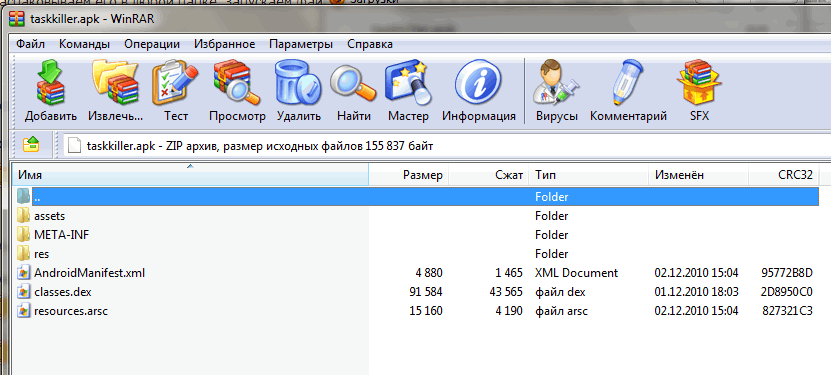Screen dimensions: 831x375
Task: Click the size value 15 160
Action: pyautogui.click(x=426, y=311)
